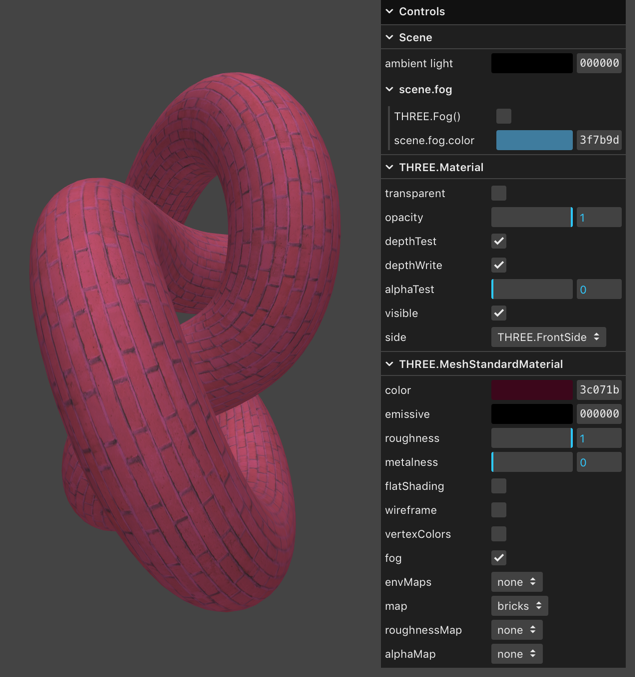The width and height of the screenshot is (635, 677).
Task: Click the 'ambient light' label
Action: (419, 63)
